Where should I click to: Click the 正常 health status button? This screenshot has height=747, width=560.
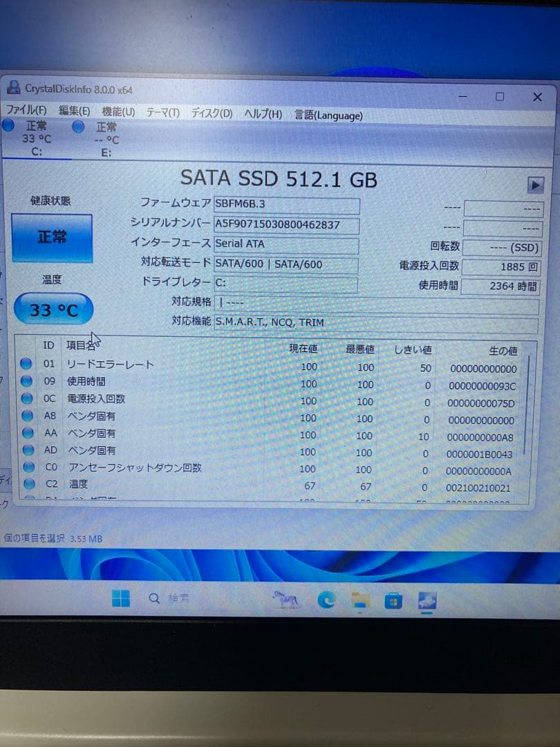point(53,236)
